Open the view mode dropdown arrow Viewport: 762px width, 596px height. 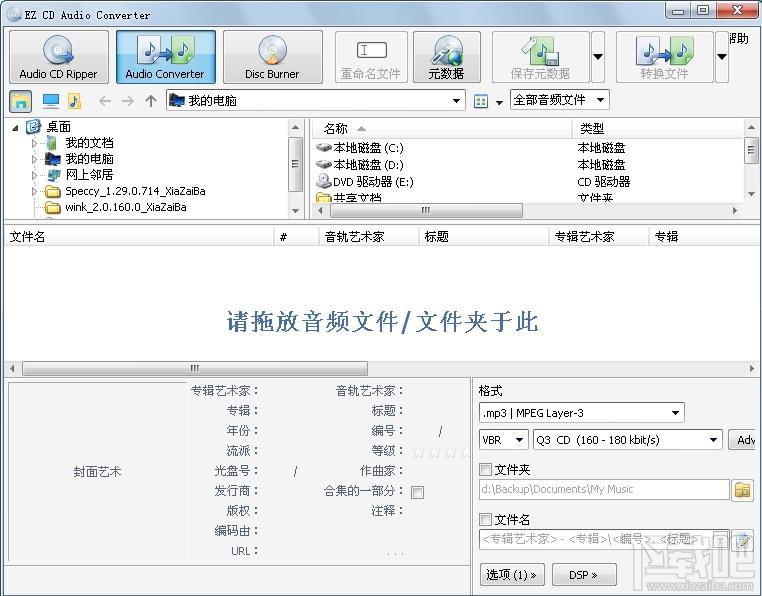pos(499,102)
